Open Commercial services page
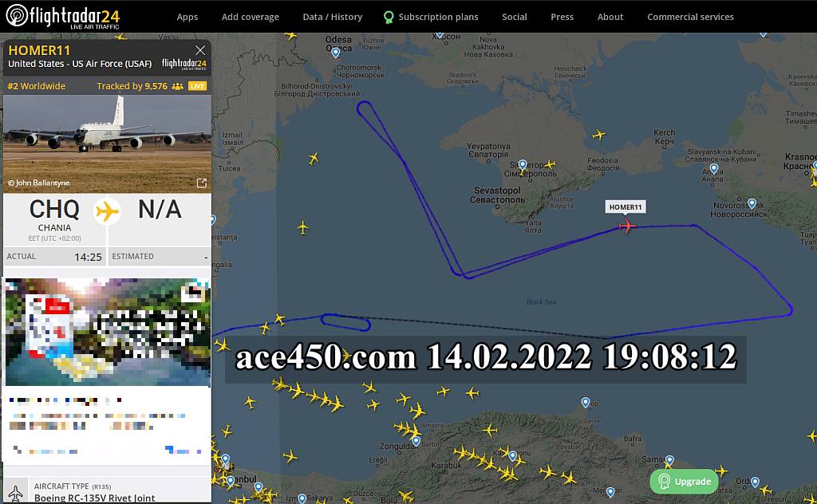The width and height of the screenshot is (817, 504). (690, 17)
